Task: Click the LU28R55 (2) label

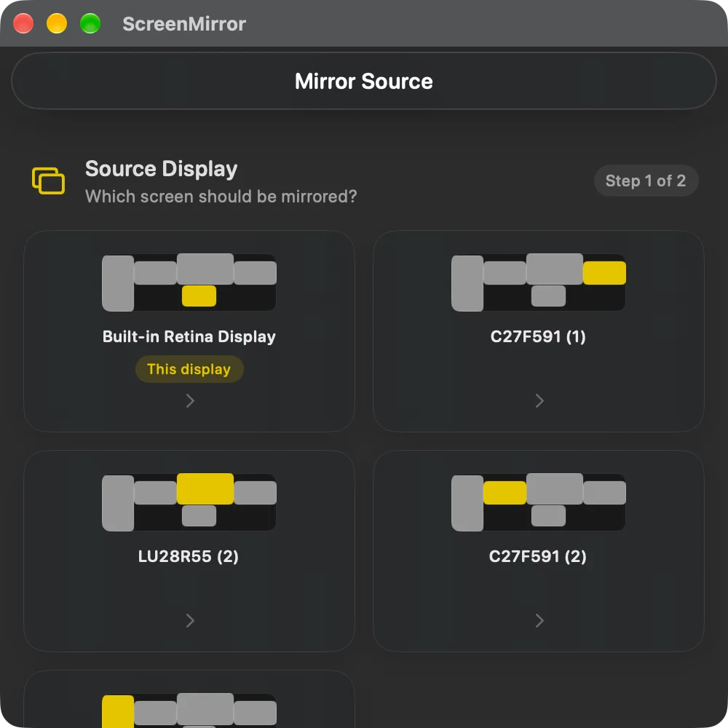Action: [x=189, y=556]
